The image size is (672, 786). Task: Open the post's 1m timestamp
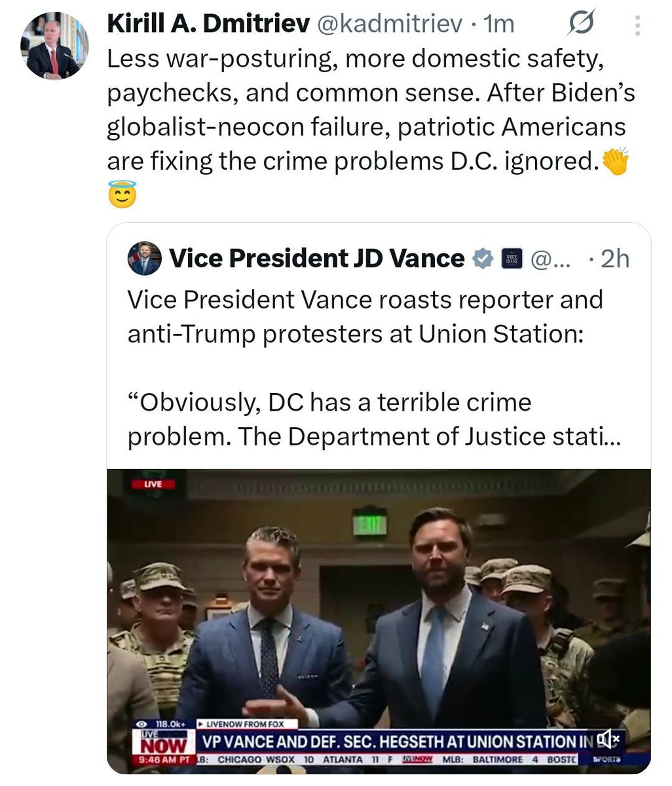498,24
